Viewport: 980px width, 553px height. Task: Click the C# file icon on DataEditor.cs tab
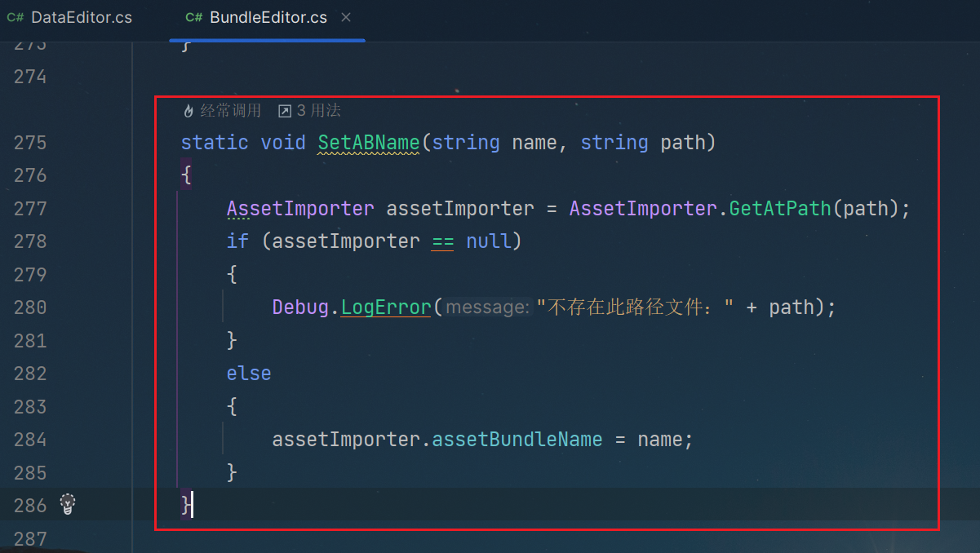(16, 18)
